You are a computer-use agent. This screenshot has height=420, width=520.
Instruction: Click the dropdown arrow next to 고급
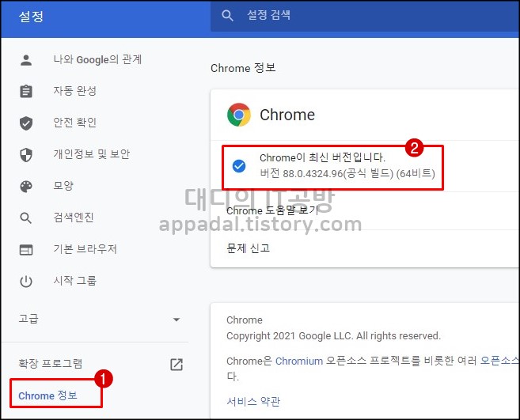176,320
